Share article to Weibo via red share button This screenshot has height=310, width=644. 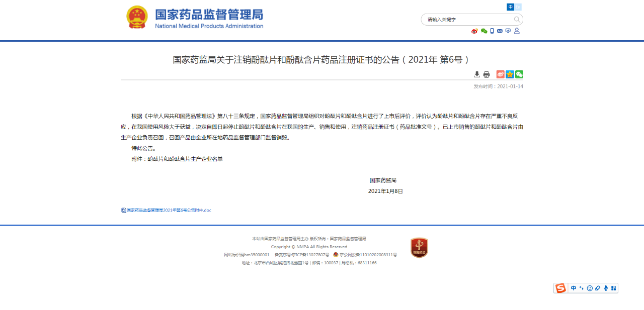[x=500, y=74]
